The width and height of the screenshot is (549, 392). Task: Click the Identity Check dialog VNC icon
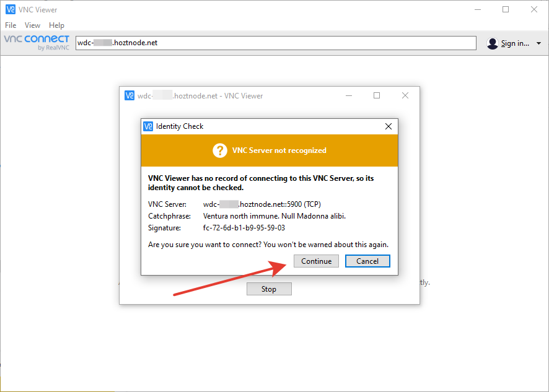pyautogui.click(x=148, y=126)
